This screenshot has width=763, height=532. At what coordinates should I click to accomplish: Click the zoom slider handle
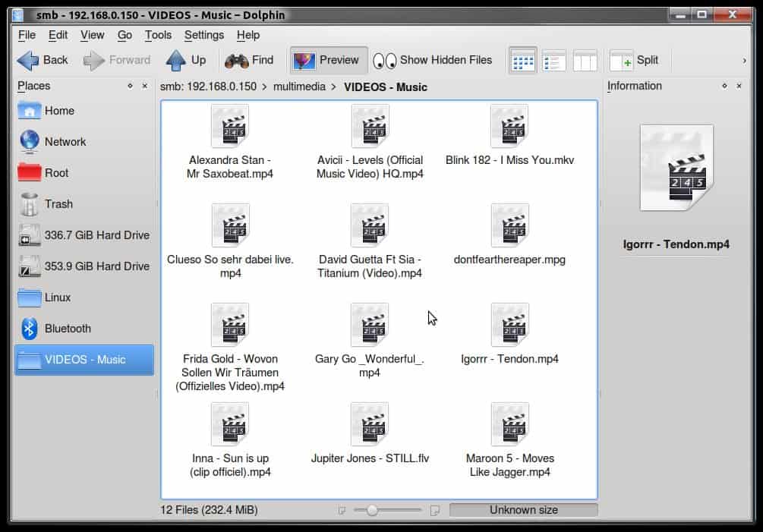(x=372, y=510)
